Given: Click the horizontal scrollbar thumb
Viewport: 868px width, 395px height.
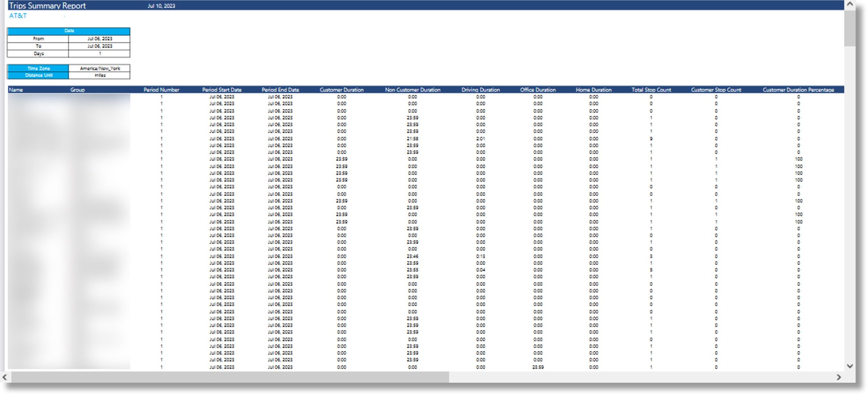Looking at the screenshot, I should point(230,377).
